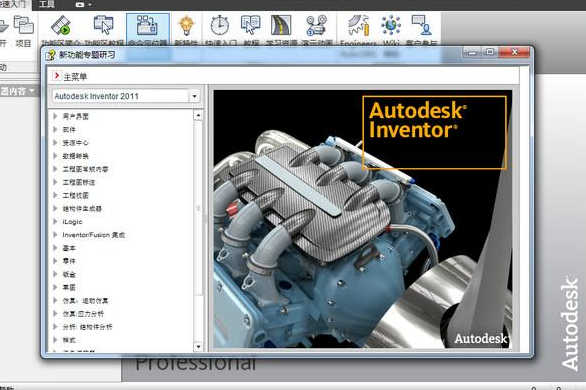Screen dimensions: 586x390
Task: Expand the iLogic tree node
Action: pyautogui.click(x=55, y=222)
